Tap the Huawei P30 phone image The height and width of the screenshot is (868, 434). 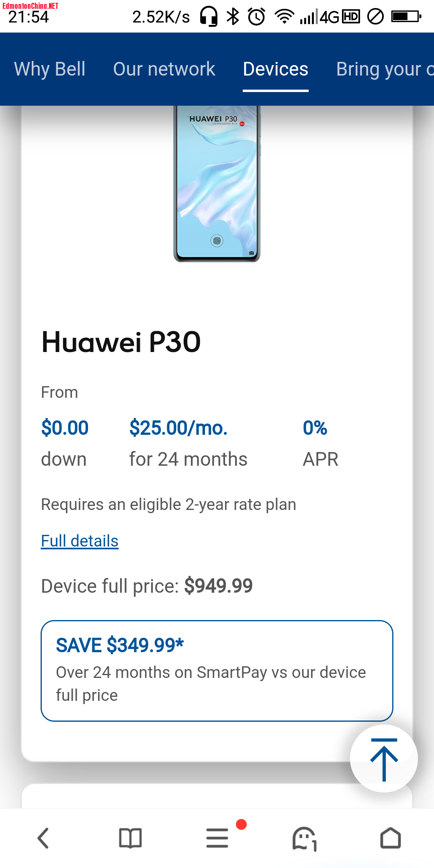coord(217,184)
